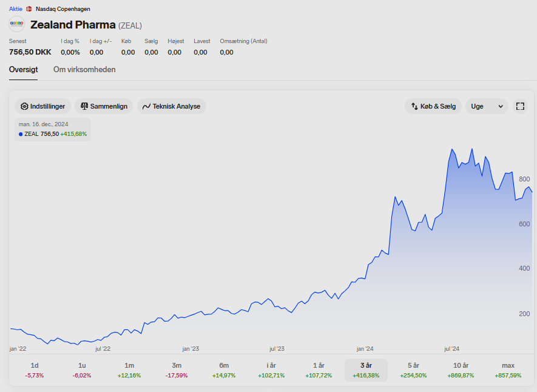Click the Omsætning (Antal) label

[243, 41]
